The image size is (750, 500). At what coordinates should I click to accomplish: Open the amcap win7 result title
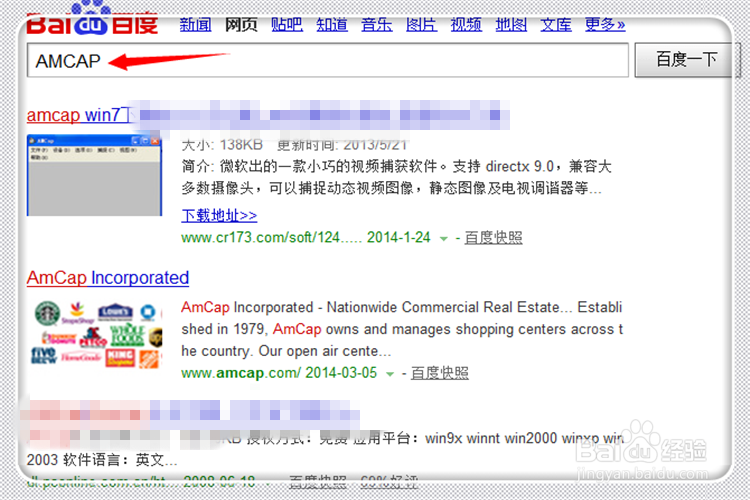click(x=78, y=115)
